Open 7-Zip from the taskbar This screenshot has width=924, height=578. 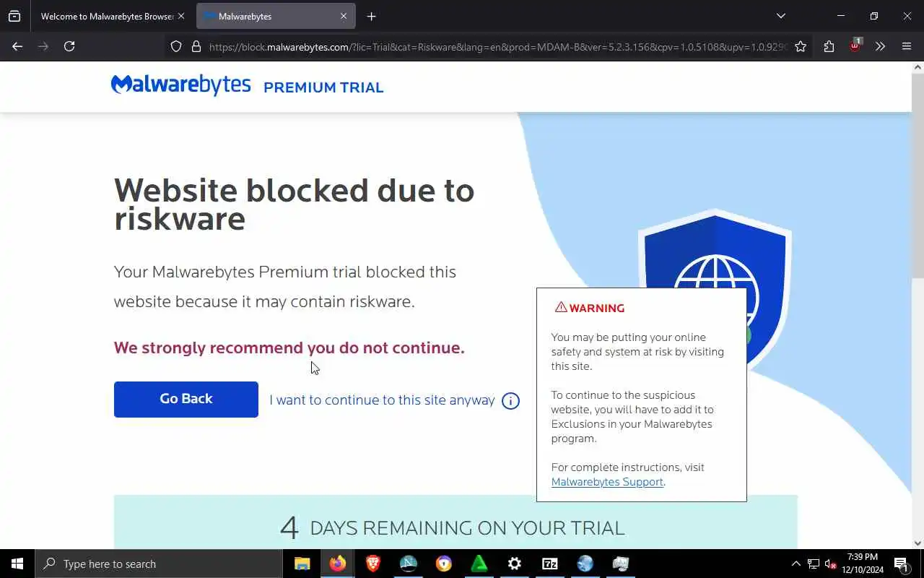click(x=550, y=564)
